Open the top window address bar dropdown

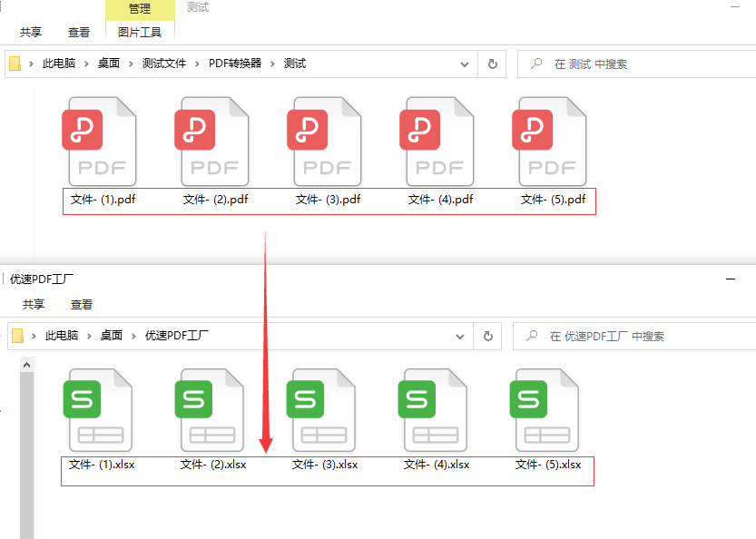point(464,64)
